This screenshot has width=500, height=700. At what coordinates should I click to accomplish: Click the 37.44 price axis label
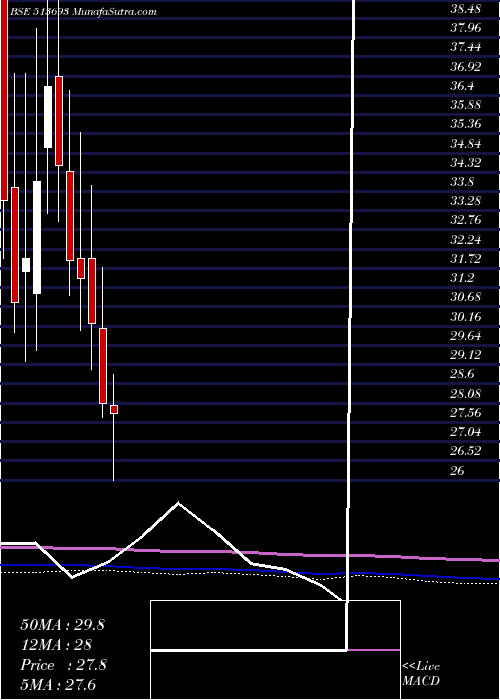coord(466,47)
